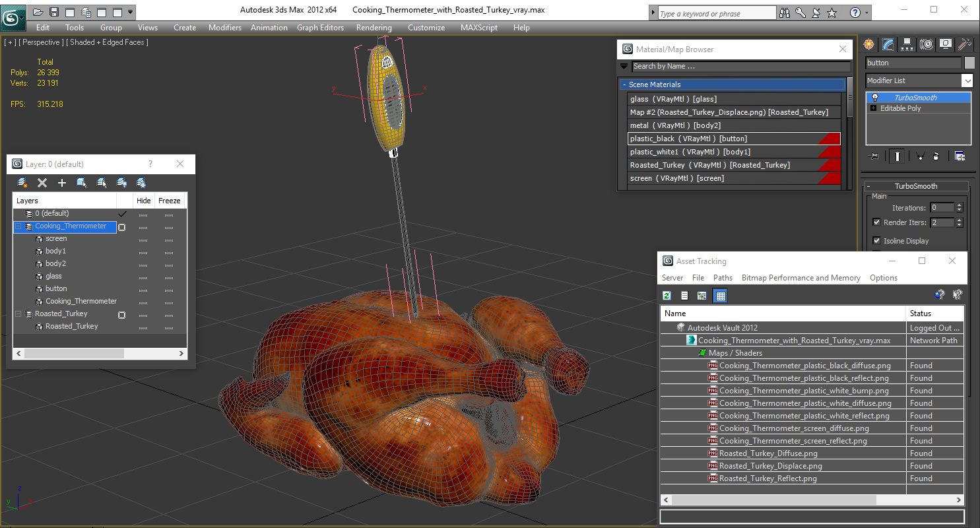980x528 pixels.
Task: Hide/Unhide all layers icon
Action: coord(121,183)
